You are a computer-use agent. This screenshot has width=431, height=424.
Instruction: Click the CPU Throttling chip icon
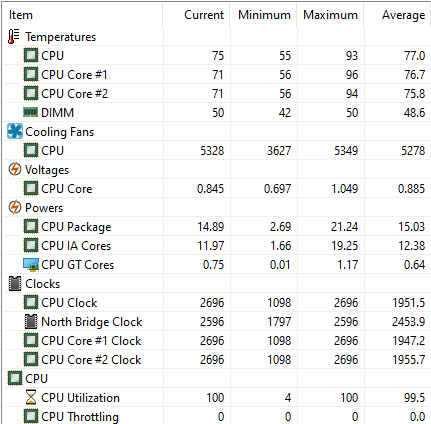[31, 416]
